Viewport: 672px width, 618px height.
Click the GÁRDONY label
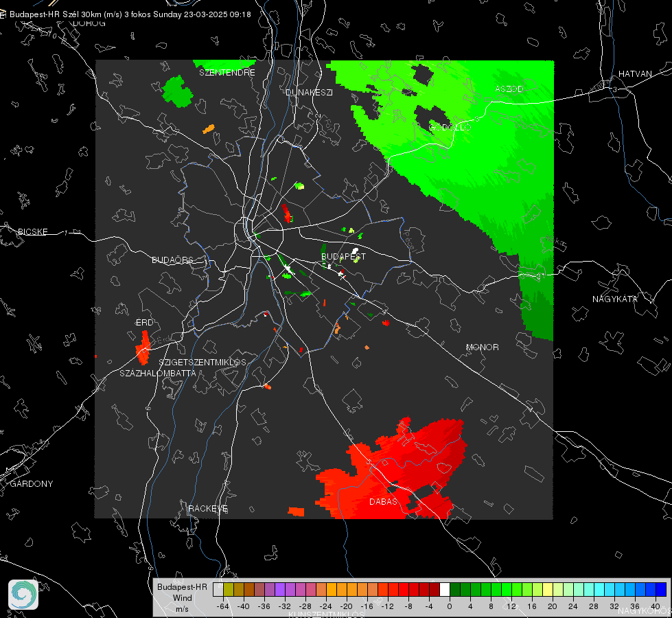tap(32, 484)
